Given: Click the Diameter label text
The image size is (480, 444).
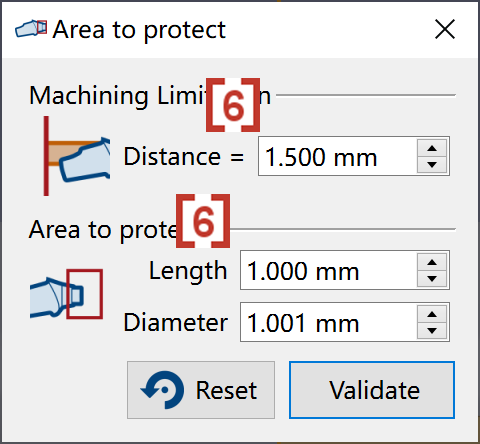Looking at the screenshot, I should click(x=176, y=323).
